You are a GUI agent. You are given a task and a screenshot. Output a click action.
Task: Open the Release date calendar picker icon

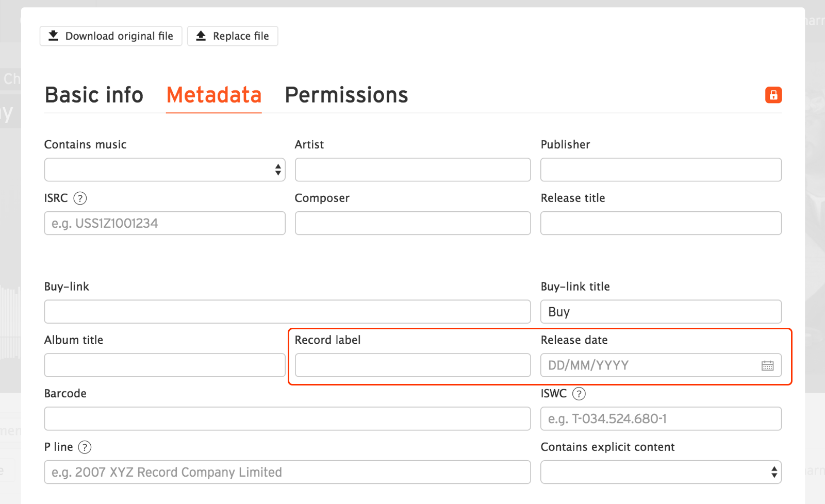[x=768, y=365]
